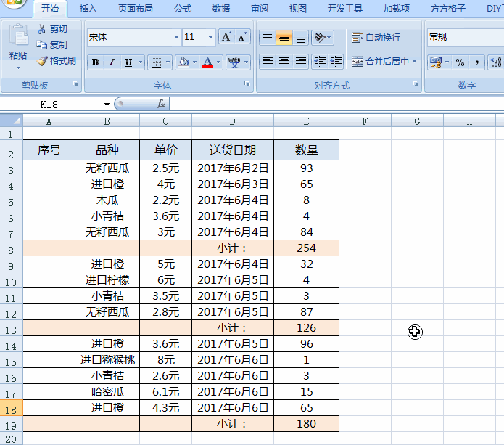Toggle Wrap Text (自动换行)
504x445 pixels.
coord(376,37)
